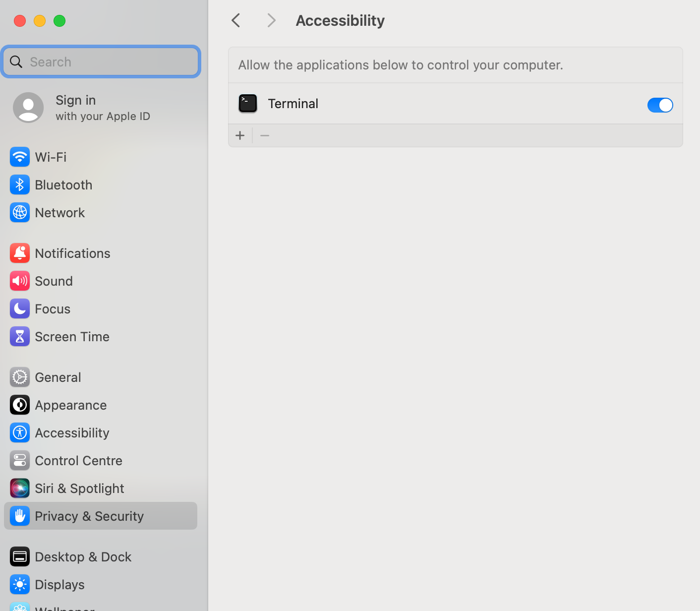Select the Sound speaker icon

pyautogui.click(x=20, y=281)
